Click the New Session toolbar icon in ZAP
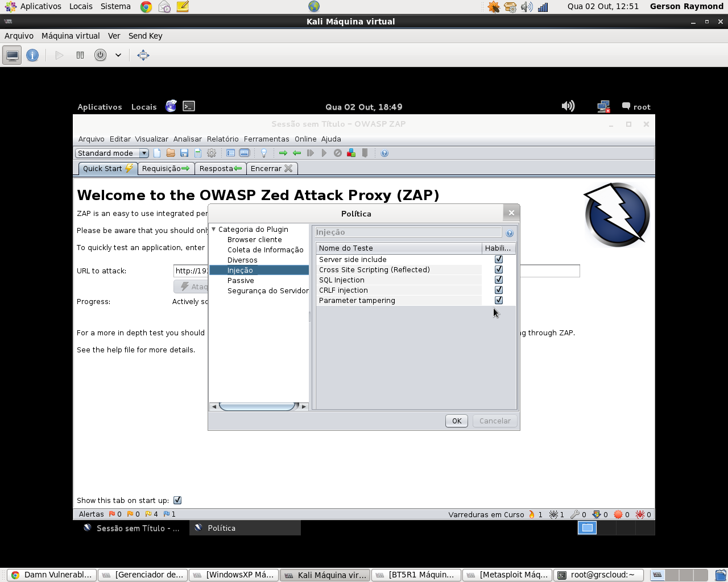This screenshot has width=728, height=582. click(157, 153)
